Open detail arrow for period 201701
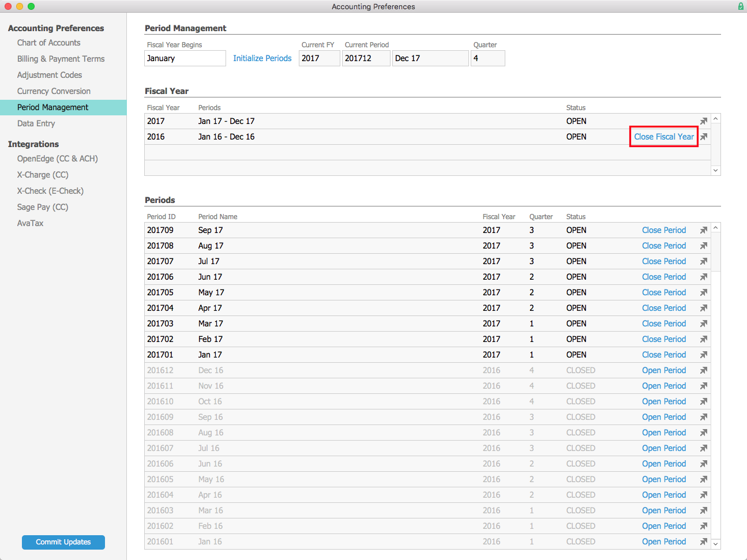The image size is (747, 560). (704, 355)
